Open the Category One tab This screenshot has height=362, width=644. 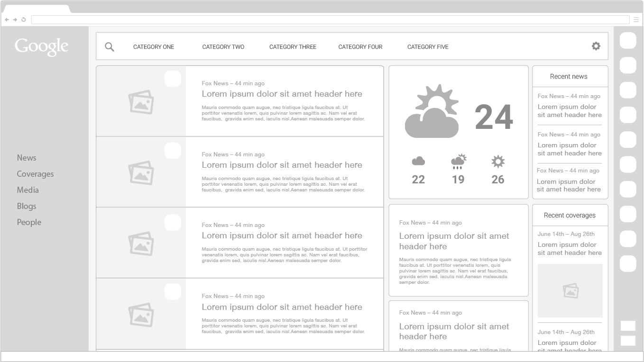coord(154,47)
